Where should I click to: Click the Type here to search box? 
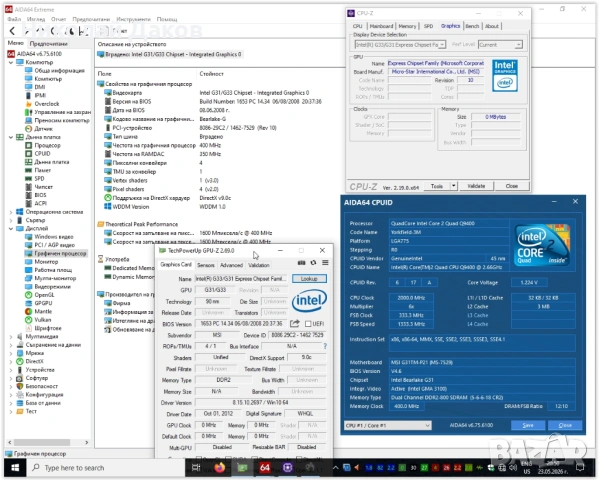[x=105, y=468]
